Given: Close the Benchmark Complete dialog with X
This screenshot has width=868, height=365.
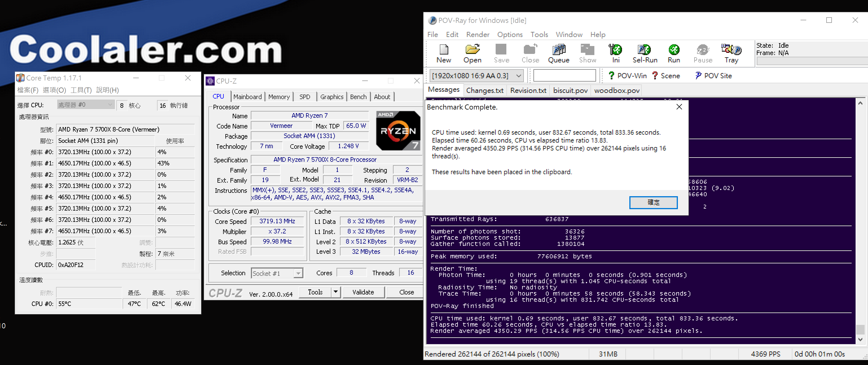Looking at the screenshot, I should click(679, 107).
